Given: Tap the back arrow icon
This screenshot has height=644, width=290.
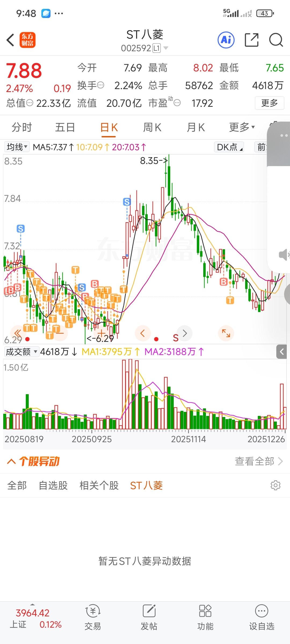Looking at the screenshot, I should tap(10, 40).
